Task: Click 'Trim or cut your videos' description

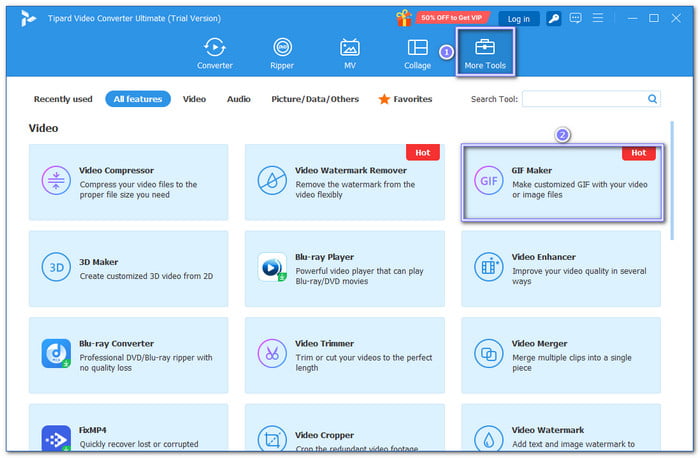Action: 364,363
